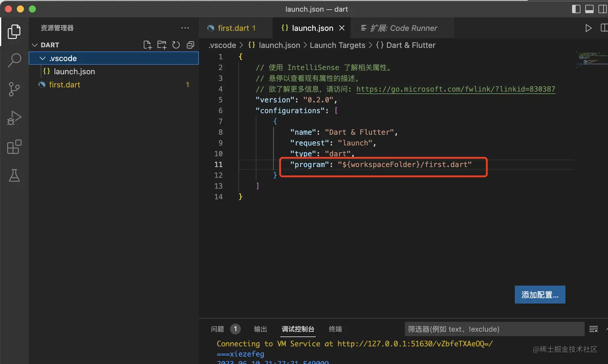Click the "configurations" key on line 6
This screenshot has width=608, height=364.
(x=290, y=110)
